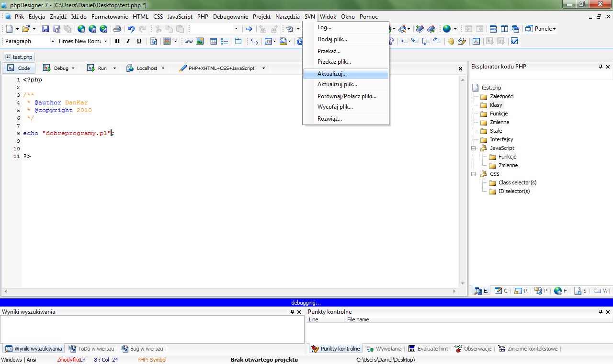Click the increase indent icon
Image resolution: width=613 pixels, height=364 pixels.
click(404, 41)
